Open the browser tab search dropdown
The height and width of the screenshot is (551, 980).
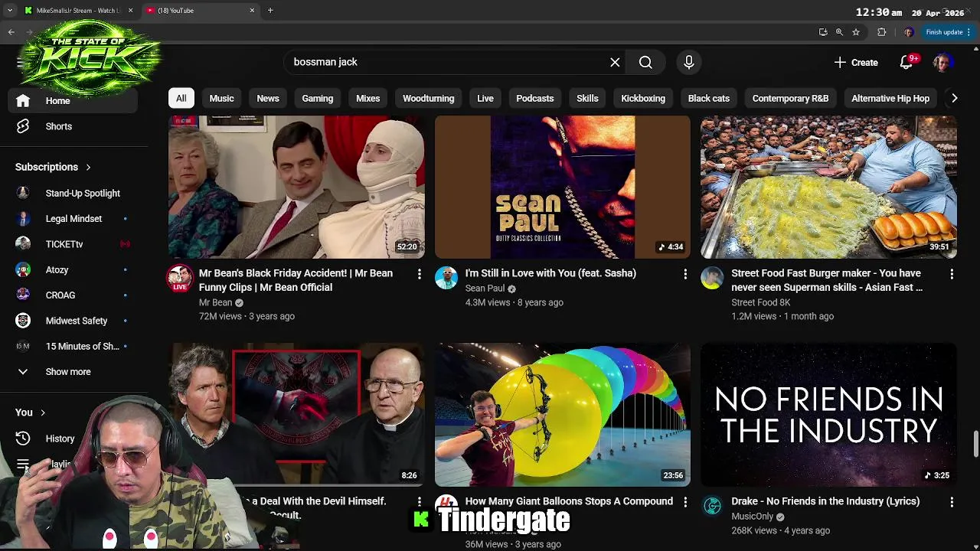point(10,11)
